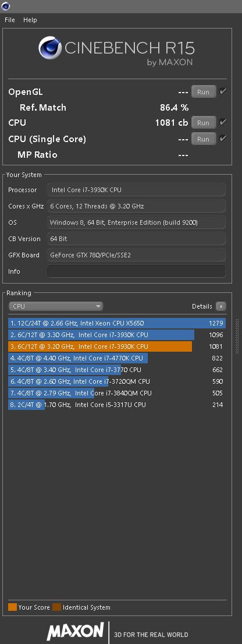This screenshot has height=644, width=242.
Task: Click the brown Identical System legend swatch
Action: coord(56,607)
